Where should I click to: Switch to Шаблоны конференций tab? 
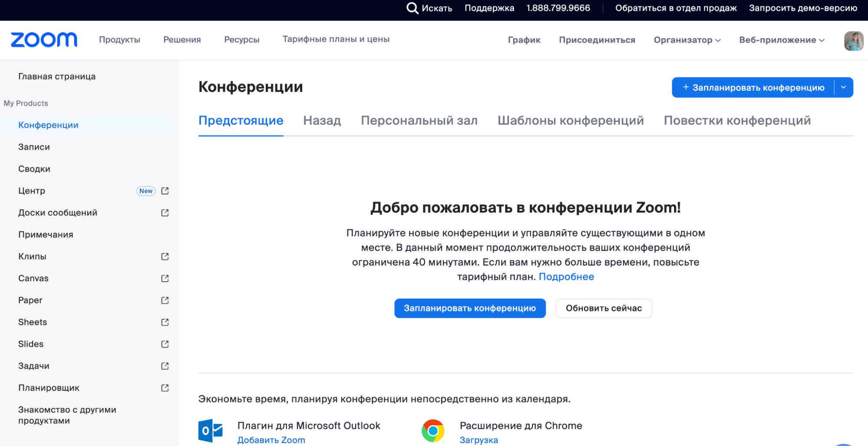pyautogui.click(x=571, y=121)
